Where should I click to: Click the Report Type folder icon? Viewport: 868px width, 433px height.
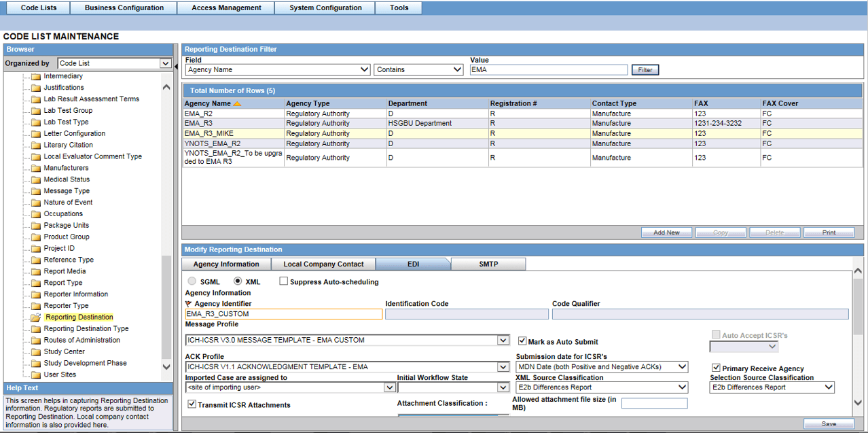coord(35,283)
